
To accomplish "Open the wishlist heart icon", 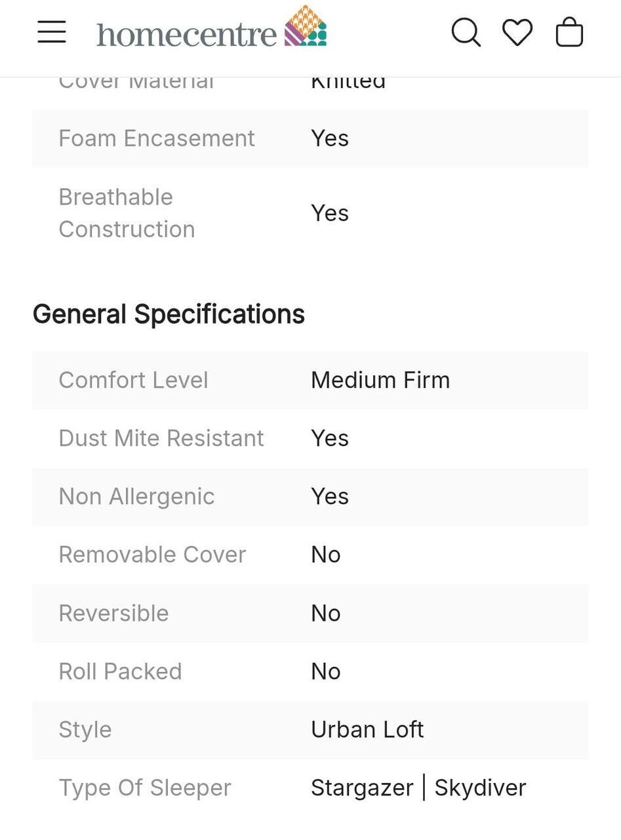I will pos(517,32).
